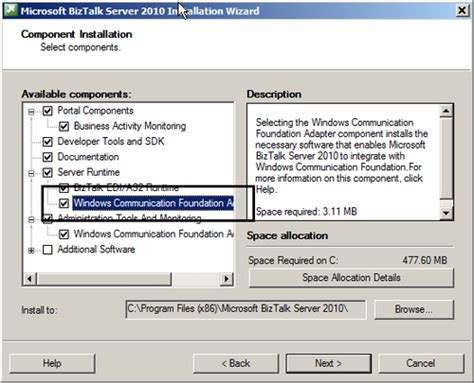Click the BizTalk wizard title bar icon
The width and height of the screenshot is (474, 383).
pos(10,10)
